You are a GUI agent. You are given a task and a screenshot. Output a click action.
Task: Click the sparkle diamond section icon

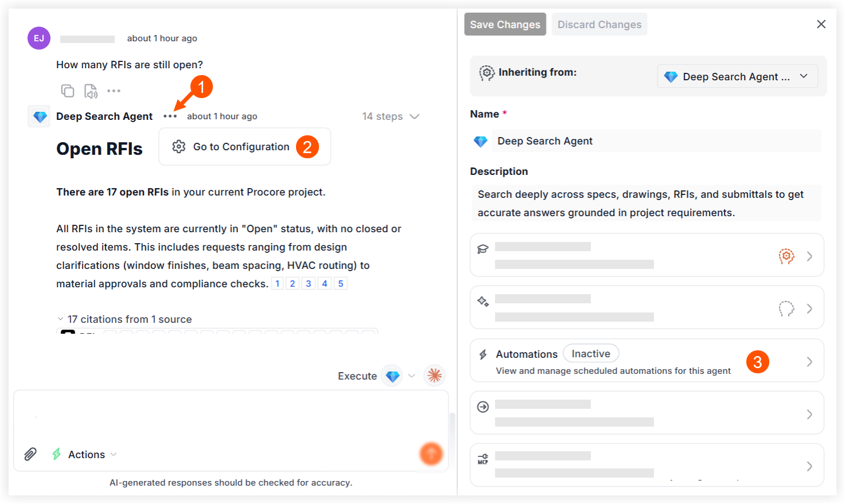click(x=483, y=301)
